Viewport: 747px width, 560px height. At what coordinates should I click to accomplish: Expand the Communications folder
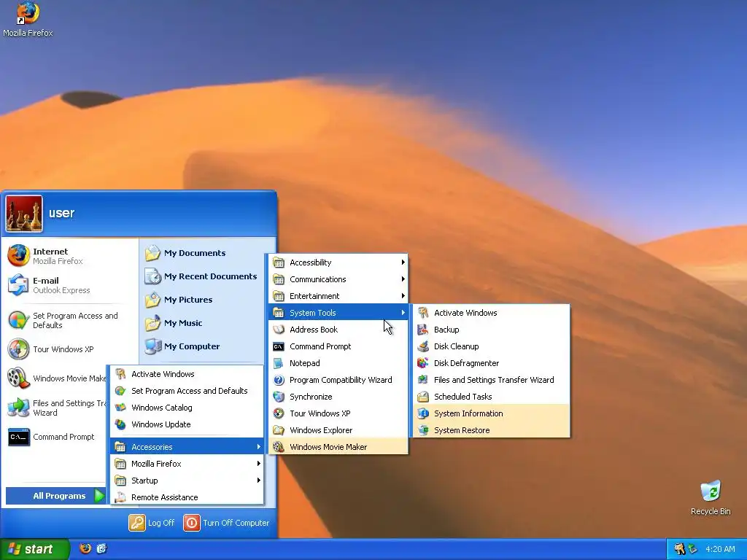click(338, 279)
